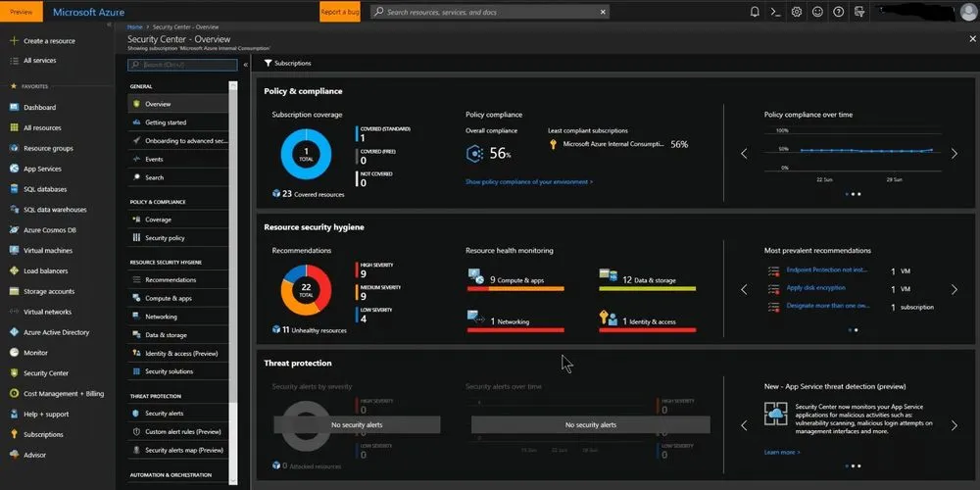Open the help question mark icon
The height and width of the screenshot is (490, 980).
839,12
